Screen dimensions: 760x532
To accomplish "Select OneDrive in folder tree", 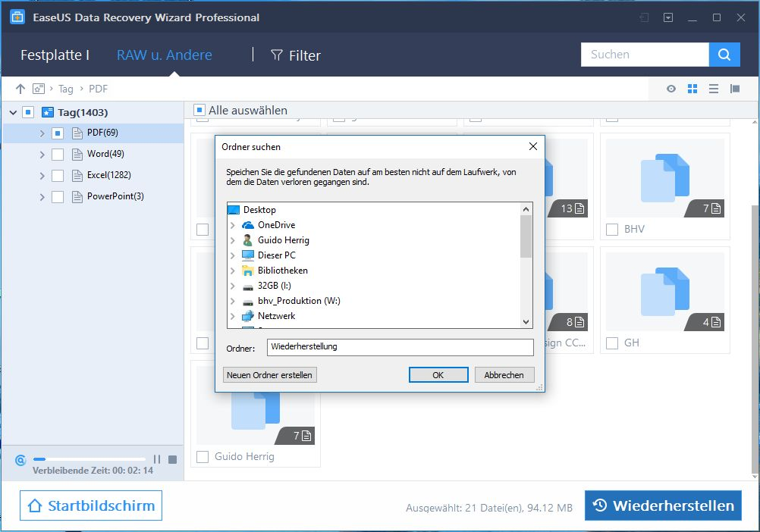I will pos(276,224).
